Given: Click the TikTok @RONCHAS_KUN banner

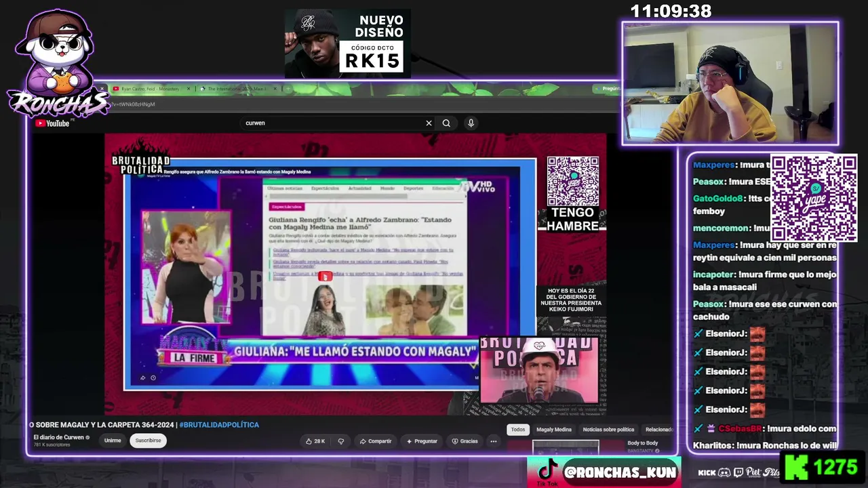Looking at the screenshot, I should (605, 472).
